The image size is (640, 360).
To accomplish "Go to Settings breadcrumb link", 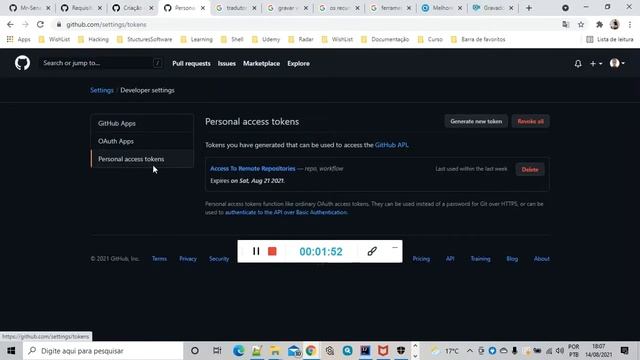I will point(102,90).
